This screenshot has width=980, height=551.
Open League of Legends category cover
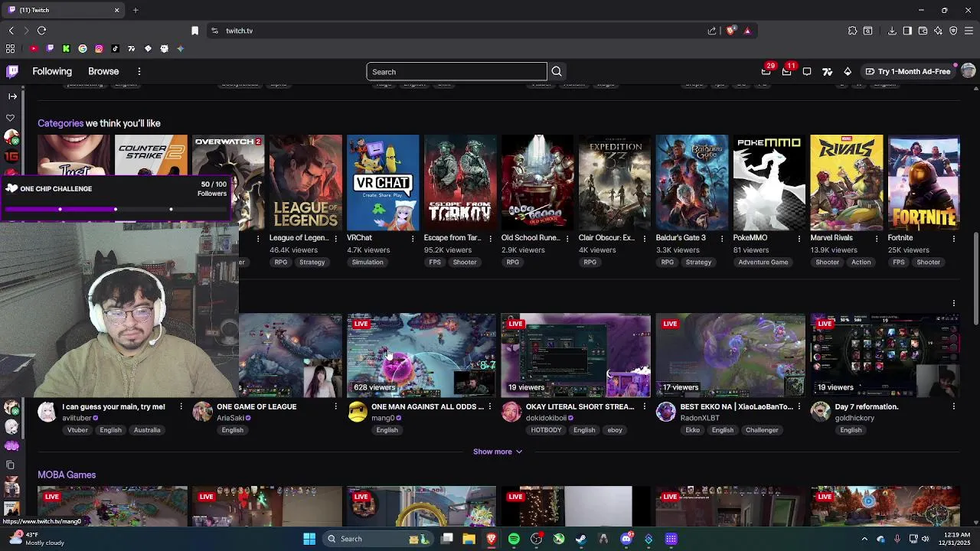pos(305,182)
